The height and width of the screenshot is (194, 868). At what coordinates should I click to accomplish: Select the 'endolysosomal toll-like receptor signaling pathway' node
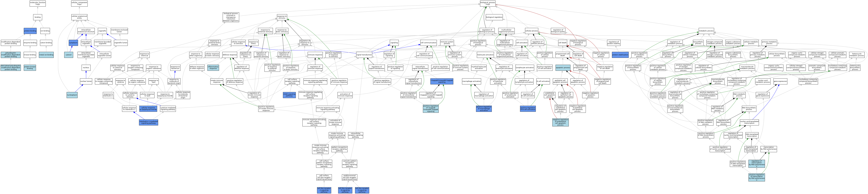(x=349, y=177)
